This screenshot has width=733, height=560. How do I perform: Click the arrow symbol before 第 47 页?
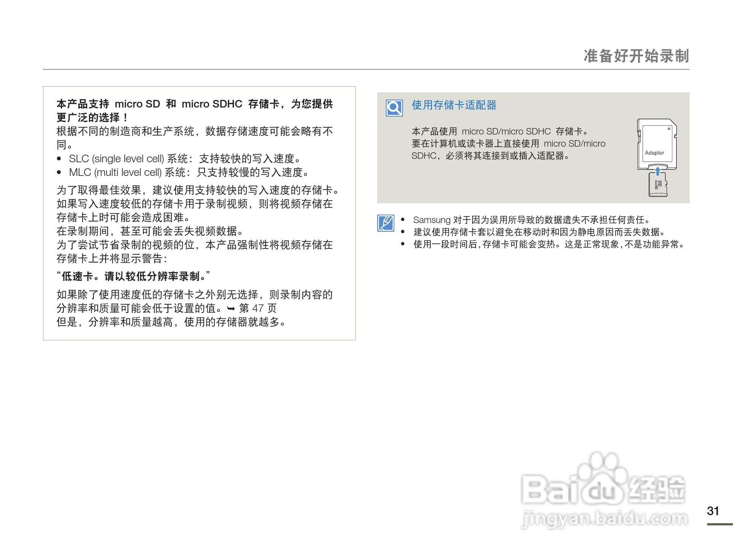(231, 308)
